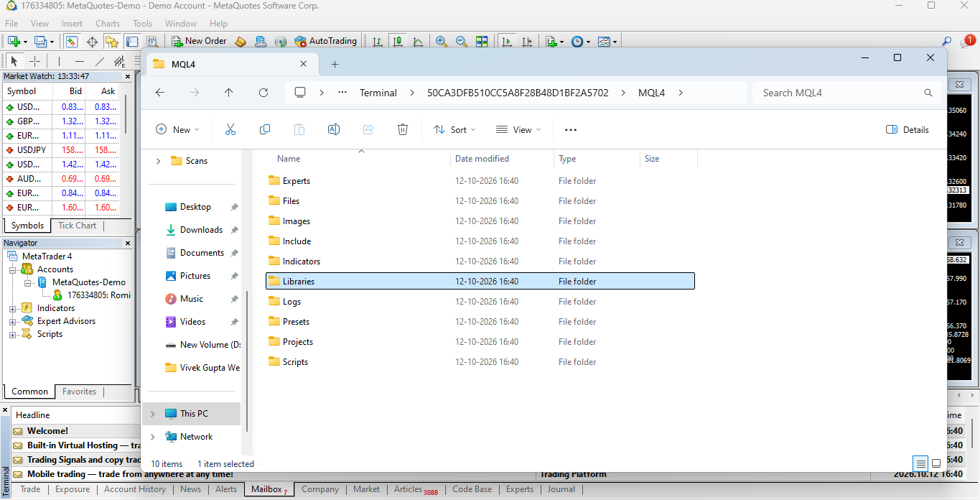Switch to the Favorites tab in Navigator

click(x=79, y=392)
